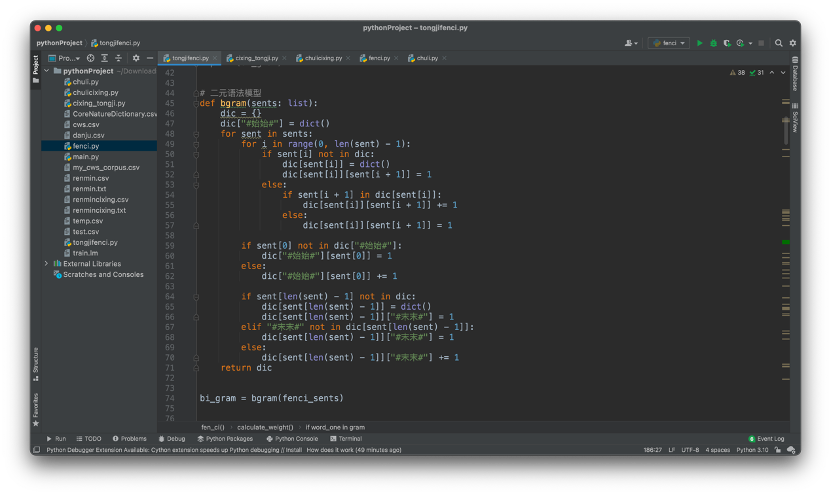This screenshot has width=832, height=496.
Task: Open the Event Log
Action: point(766,439)
